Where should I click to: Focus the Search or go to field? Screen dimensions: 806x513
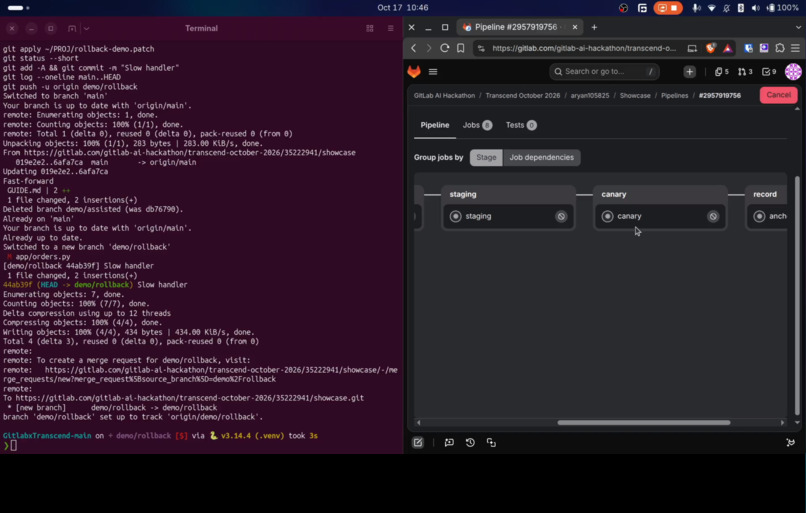pyautogui.click(x=604, y=71)
